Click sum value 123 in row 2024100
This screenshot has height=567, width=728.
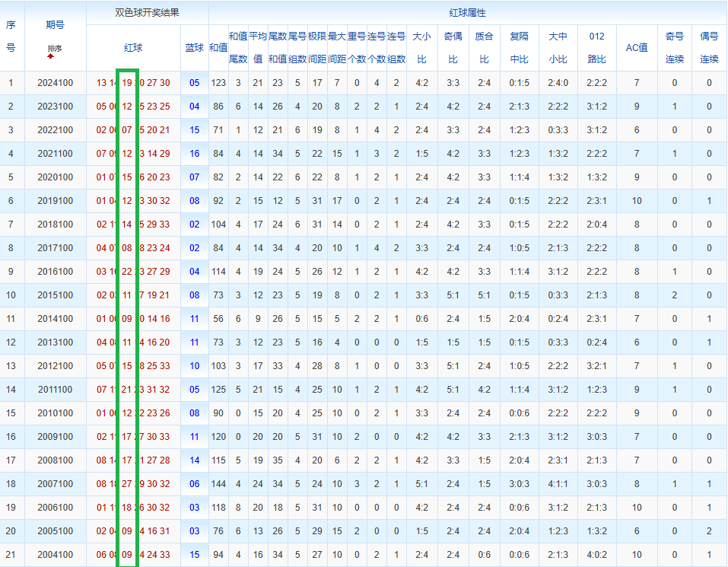point(218,83)
